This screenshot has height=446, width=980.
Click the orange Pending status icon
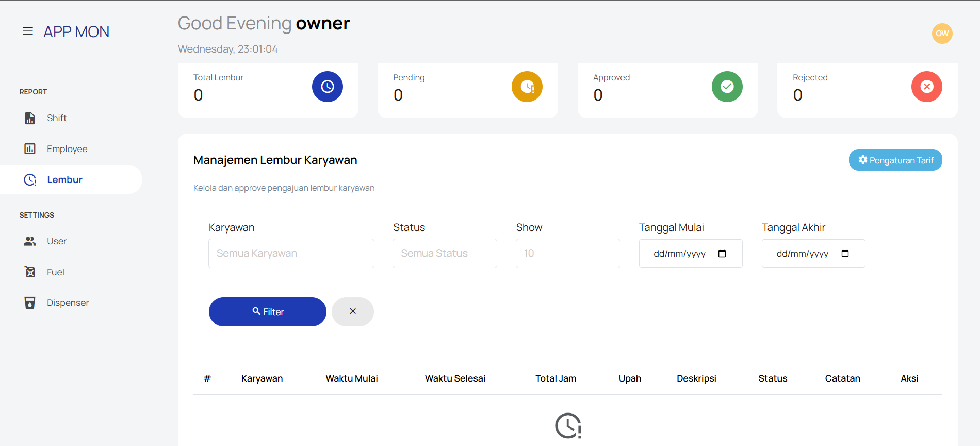[527, 87]
